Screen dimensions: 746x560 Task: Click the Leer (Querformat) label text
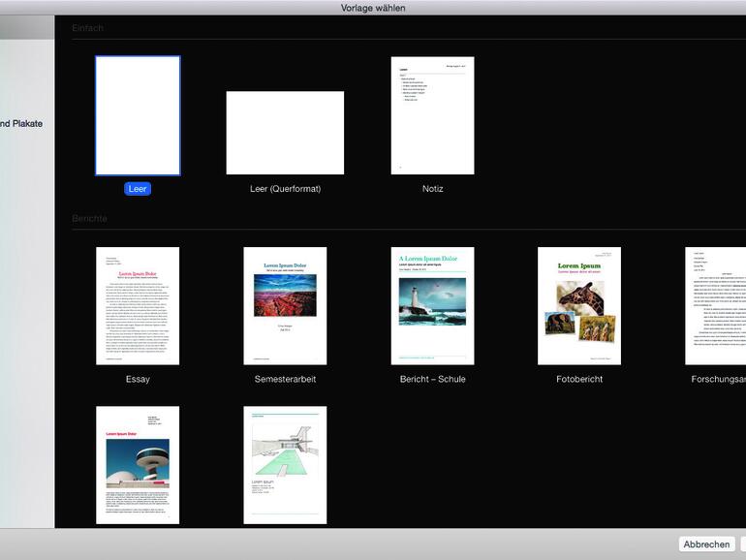point(285,189)
